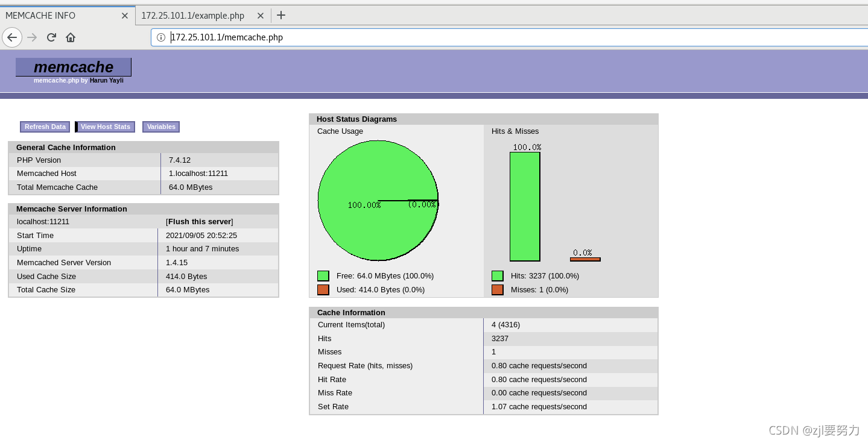The width and height of the screenshot is (868, 443).
Task: Switch to the 172.25.101.1/example.php tab
Action: [202, 16]
